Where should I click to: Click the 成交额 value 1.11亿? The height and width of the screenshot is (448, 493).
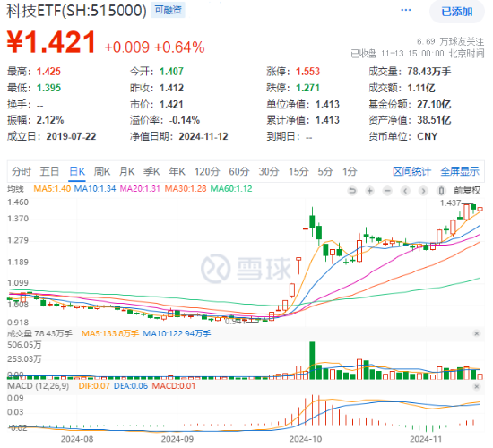tap(421, 88)
